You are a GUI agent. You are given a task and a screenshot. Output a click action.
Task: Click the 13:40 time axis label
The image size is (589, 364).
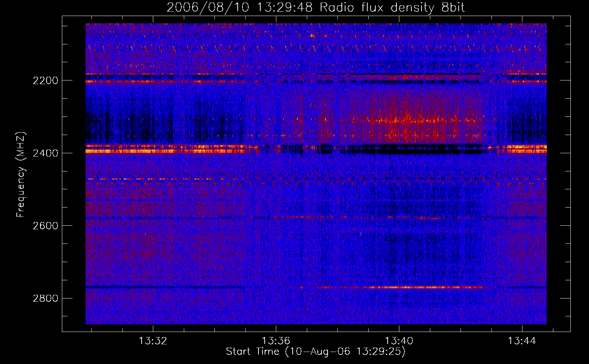[x=399, y=341]
